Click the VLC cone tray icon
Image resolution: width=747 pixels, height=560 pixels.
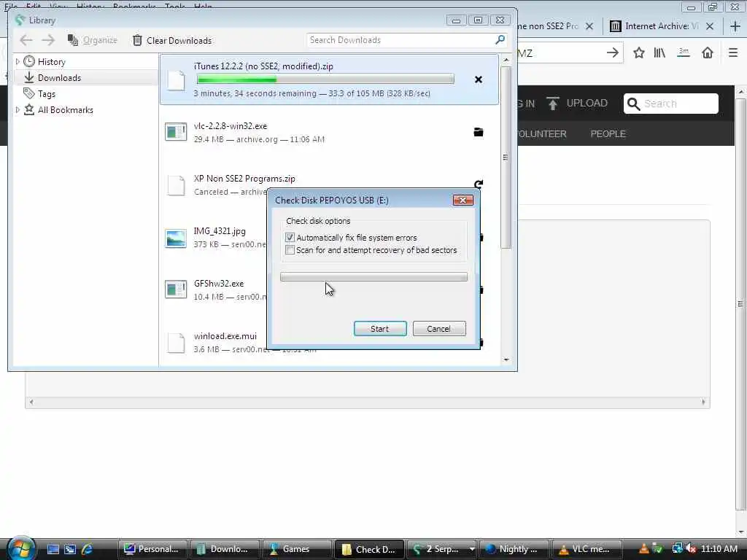[643, 549]
